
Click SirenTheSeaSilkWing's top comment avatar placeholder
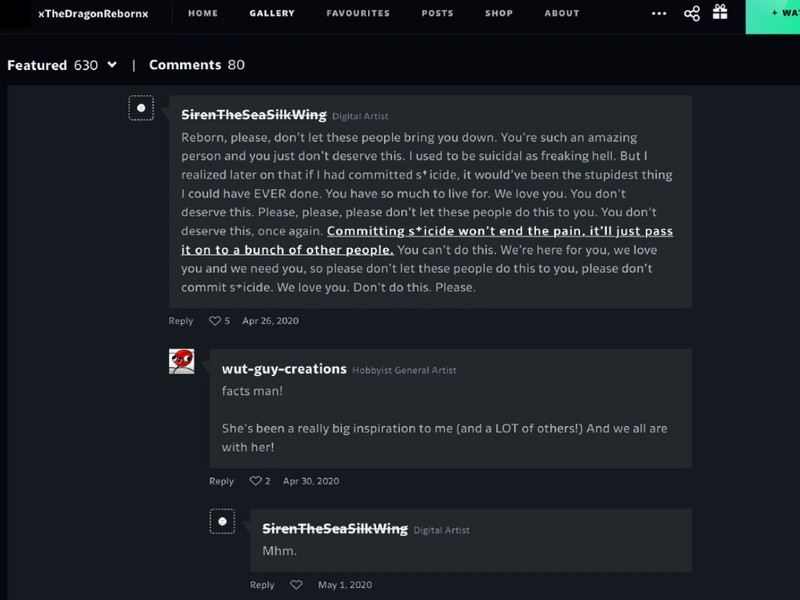point(141,108)
